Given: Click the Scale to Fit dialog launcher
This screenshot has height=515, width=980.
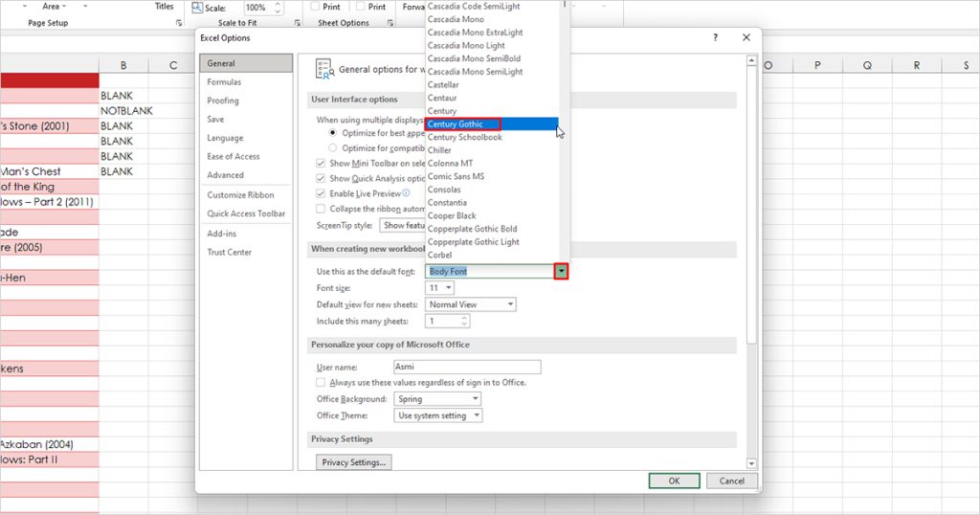Looking at the screenshot, I should pyautogui.click(x=298, y=23).
